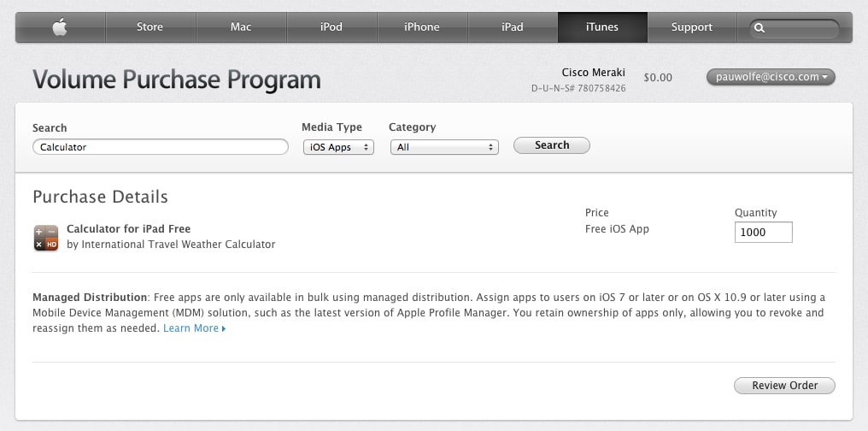Open the Media Type iOS Apps dropdown
The height and width of the screenshot is (431, 868).
[338, 147]
